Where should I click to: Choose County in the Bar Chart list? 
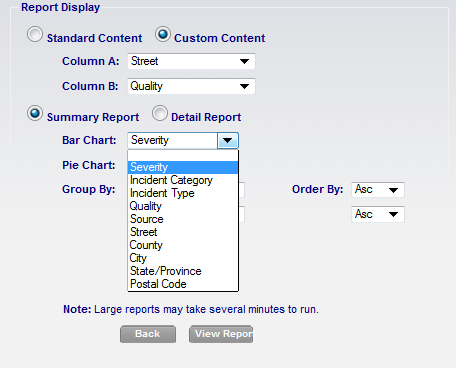pyautogui.click(x=183, y=245)
